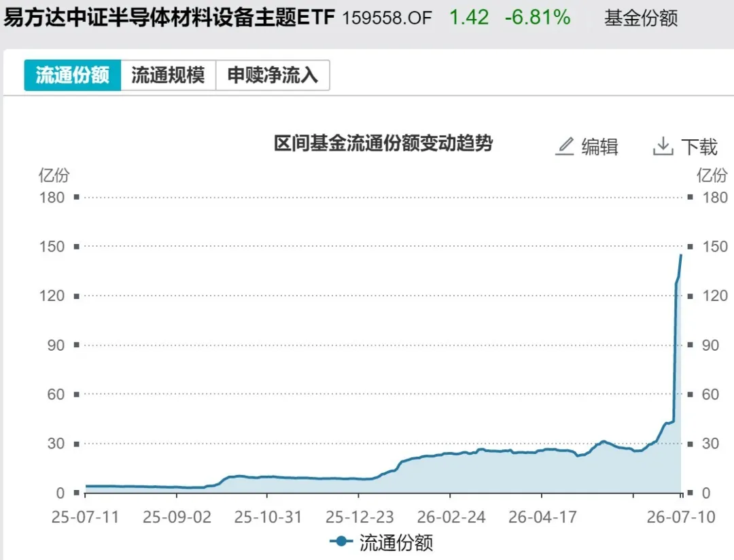
Task: Click the 基金份额 header text
Action: tap(641, 18)
